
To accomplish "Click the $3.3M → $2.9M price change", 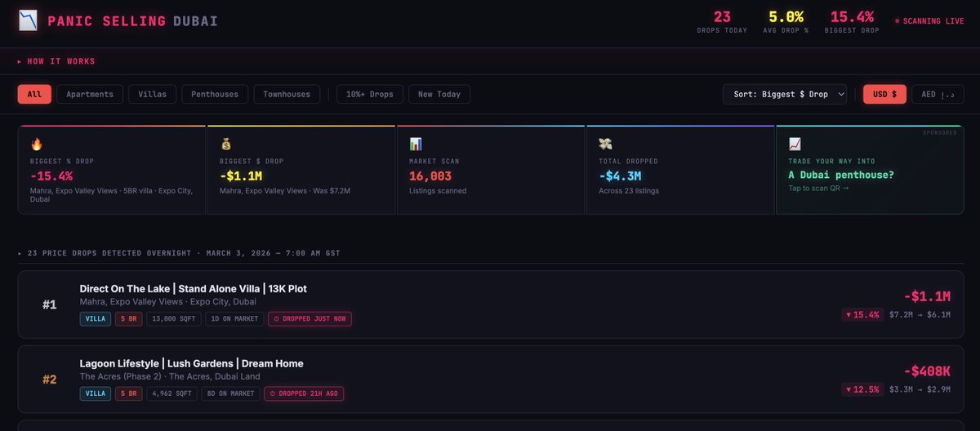I will point(920,389).
